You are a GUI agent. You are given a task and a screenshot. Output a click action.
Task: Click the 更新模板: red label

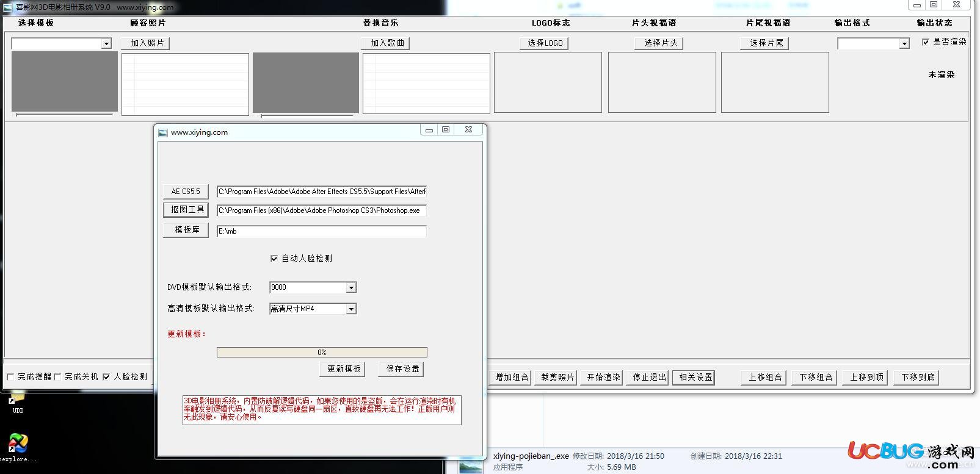pos(187,334)
